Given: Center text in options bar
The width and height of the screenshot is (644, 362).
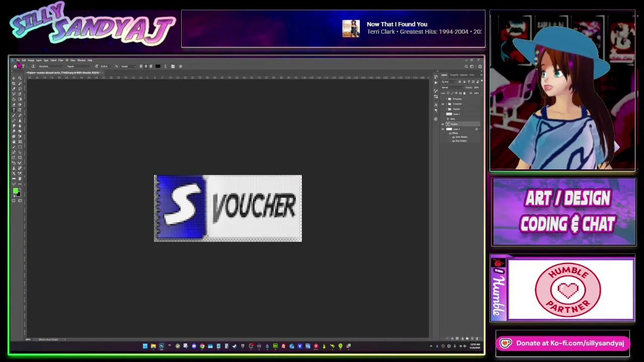Looking at the screenshot, I should pos(146,66).
